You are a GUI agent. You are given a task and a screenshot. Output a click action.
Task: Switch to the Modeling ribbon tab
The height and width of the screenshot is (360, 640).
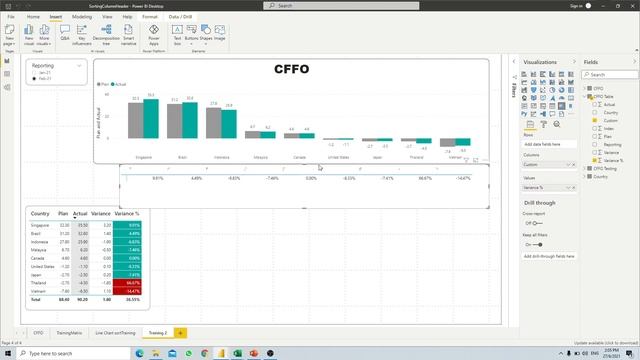tap(82, 17)
